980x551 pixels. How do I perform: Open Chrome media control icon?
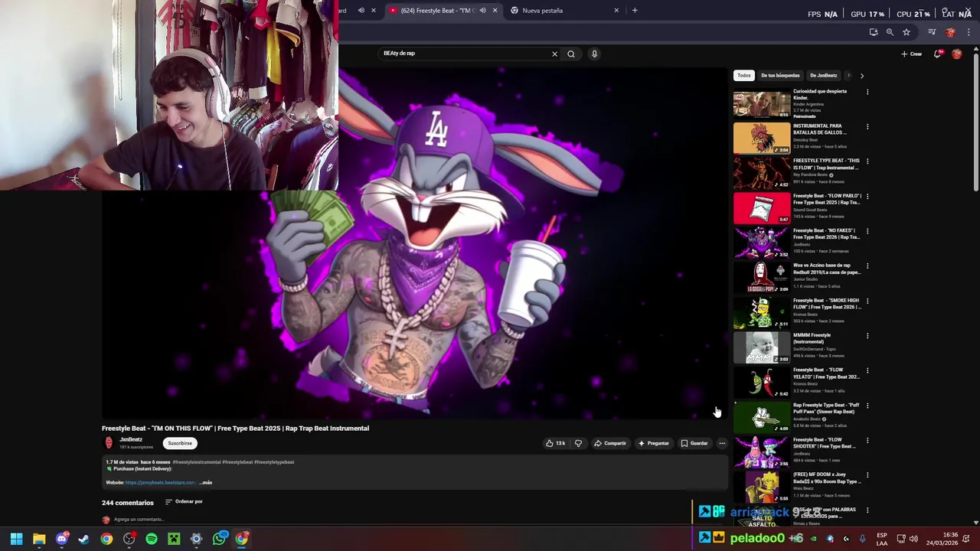932,32
